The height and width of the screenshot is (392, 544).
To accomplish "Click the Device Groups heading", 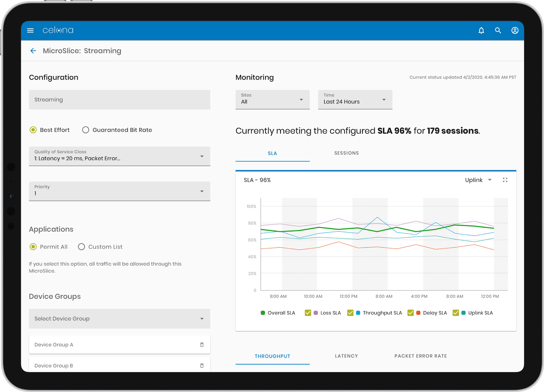I will point(55,296).
